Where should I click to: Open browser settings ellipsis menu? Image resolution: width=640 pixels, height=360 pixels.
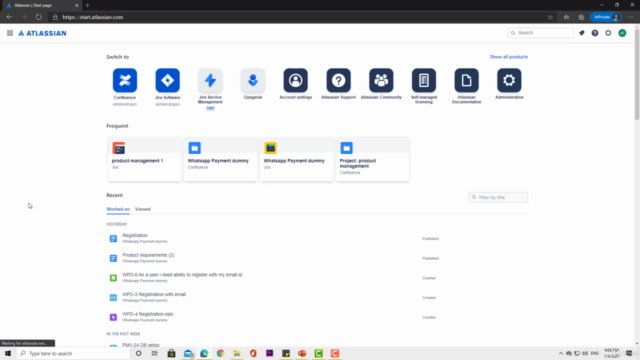pyautogui.click(x=631, y=17)
